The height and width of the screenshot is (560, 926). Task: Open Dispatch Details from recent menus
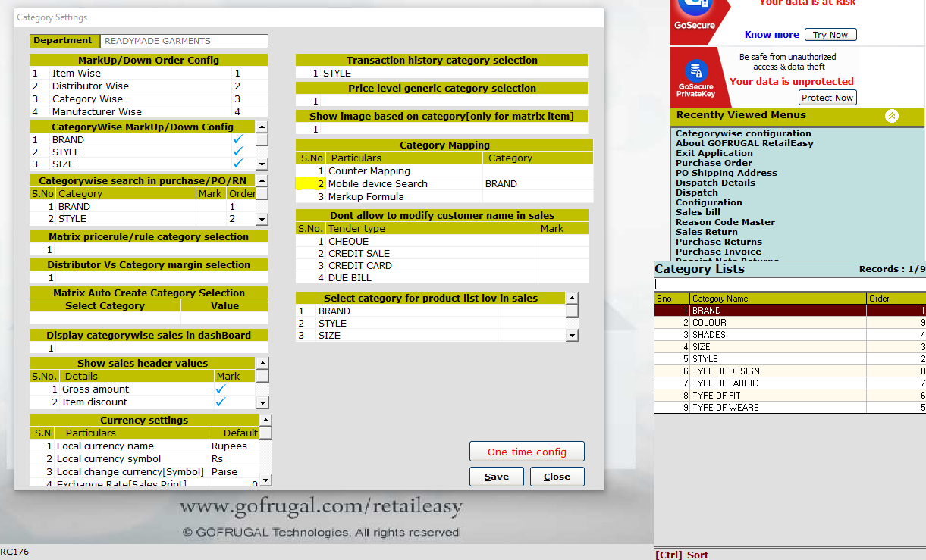715,183
